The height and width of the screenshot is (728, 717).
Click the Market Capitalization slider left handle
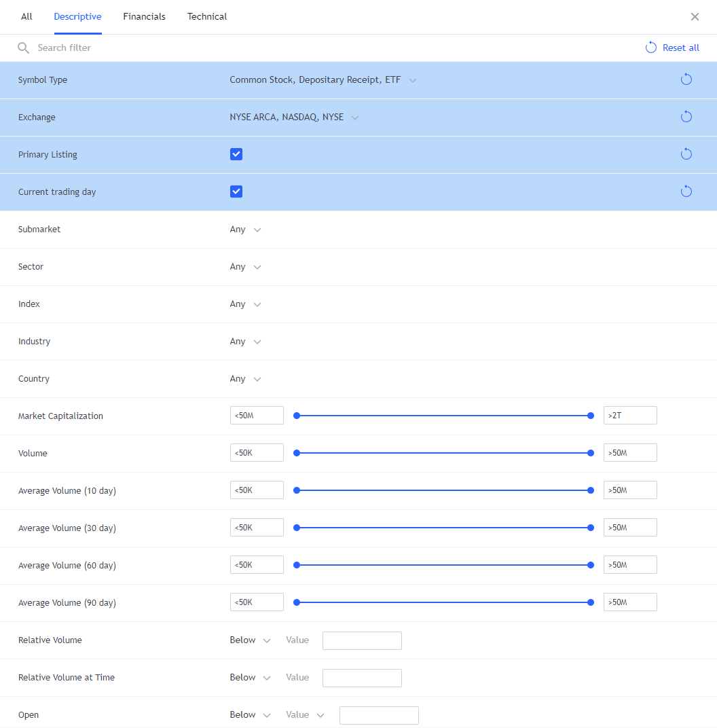click(x=297, y=416)
